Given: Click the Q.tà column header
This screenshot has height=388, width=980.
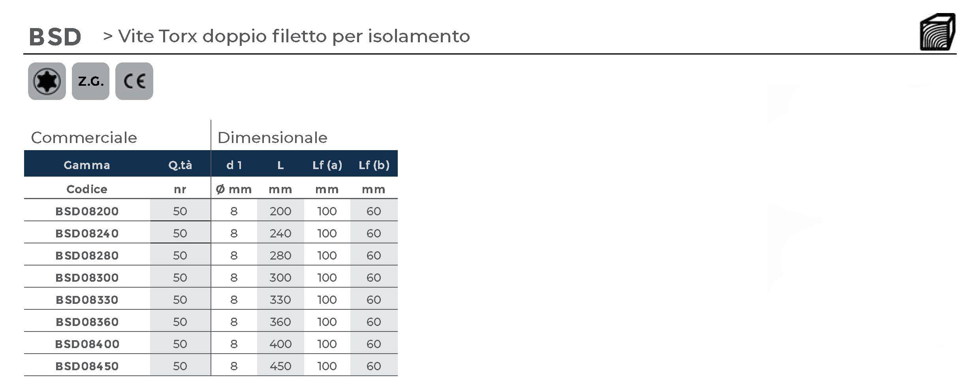Looking at the screenshot, I should click(x=180, y=165).
